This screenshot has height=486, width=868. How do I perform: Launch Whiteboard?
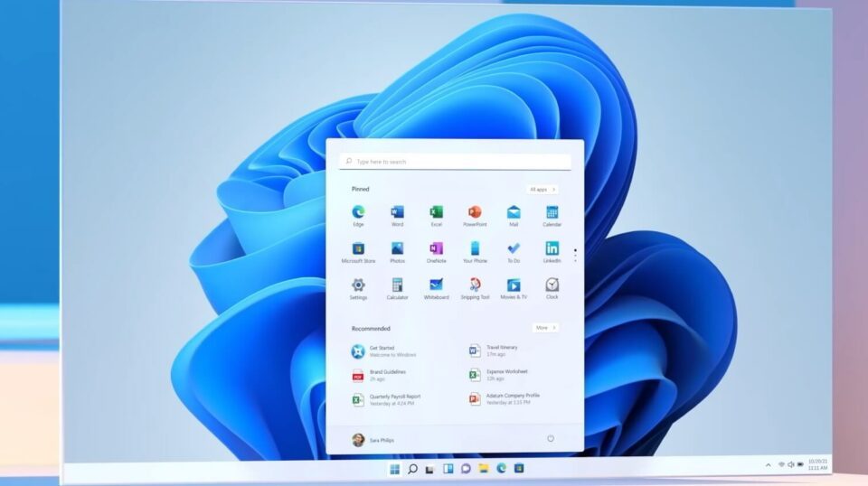436,288
